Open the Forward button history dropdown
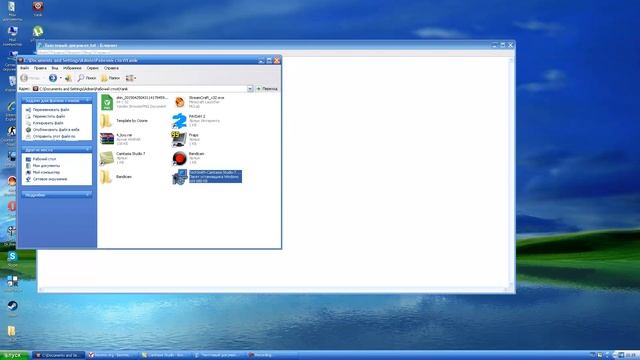This screenshot has width=640, height=360. (x=60, y=78)
